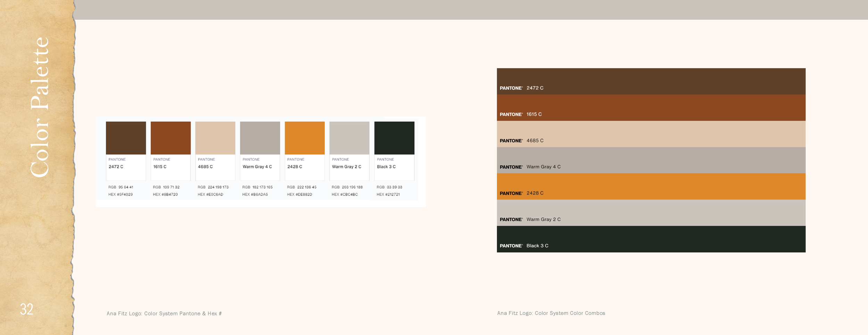
Task: Click the PANTONE label in the Black 3 C band
Action: pyautogui.click(x=511, y=246)
